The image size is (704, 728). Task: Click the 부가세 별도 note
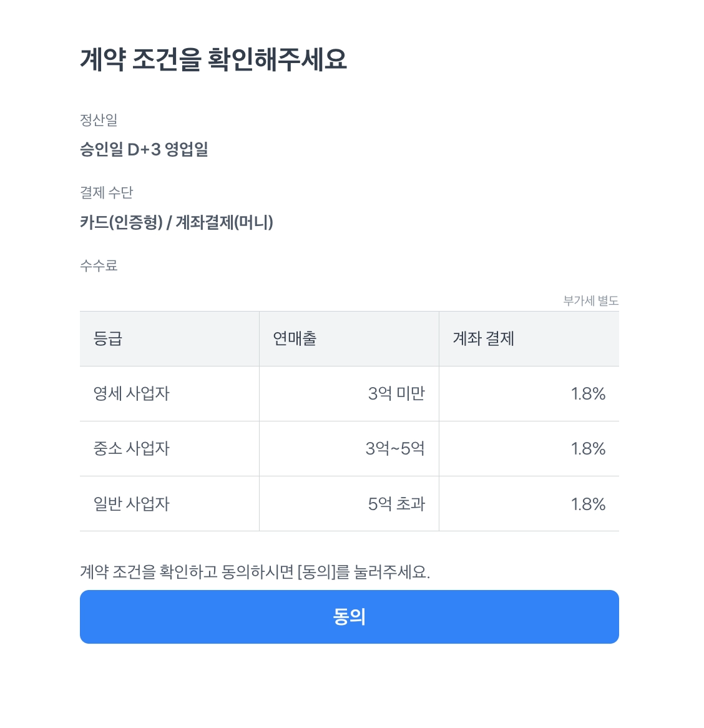tap(590, 301)
